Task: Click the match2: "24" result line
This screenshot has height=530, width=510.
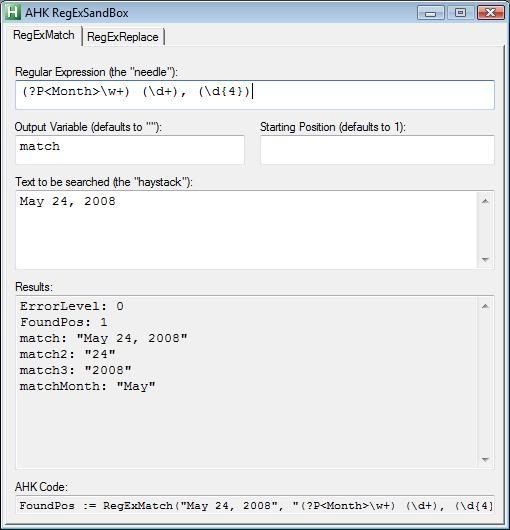Action: pos(68,354)
